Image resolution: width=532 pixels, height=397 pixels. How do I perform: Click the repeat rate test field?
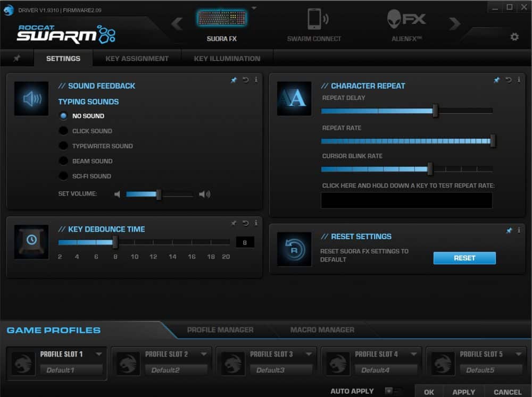click(x=406, y=200)
